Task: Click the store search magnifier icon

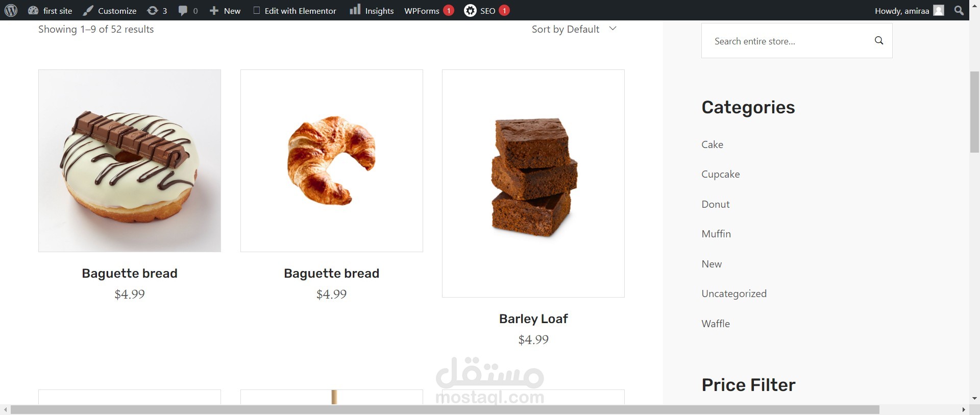Action: point(879,40)
